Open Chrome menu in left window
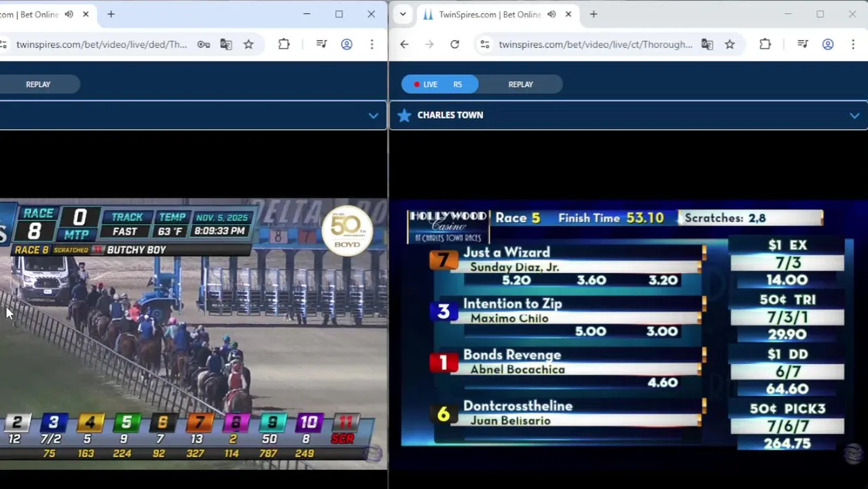 pos(372,44)
